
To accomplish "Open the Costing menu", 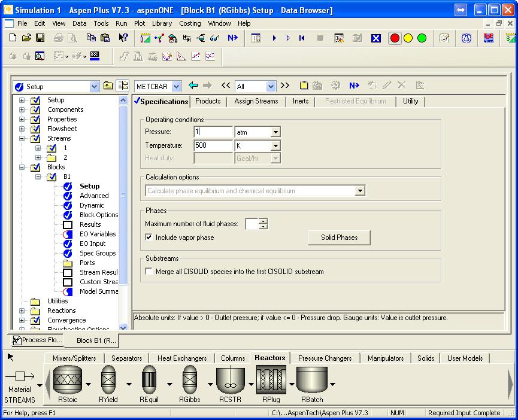I will click(190, 23).
